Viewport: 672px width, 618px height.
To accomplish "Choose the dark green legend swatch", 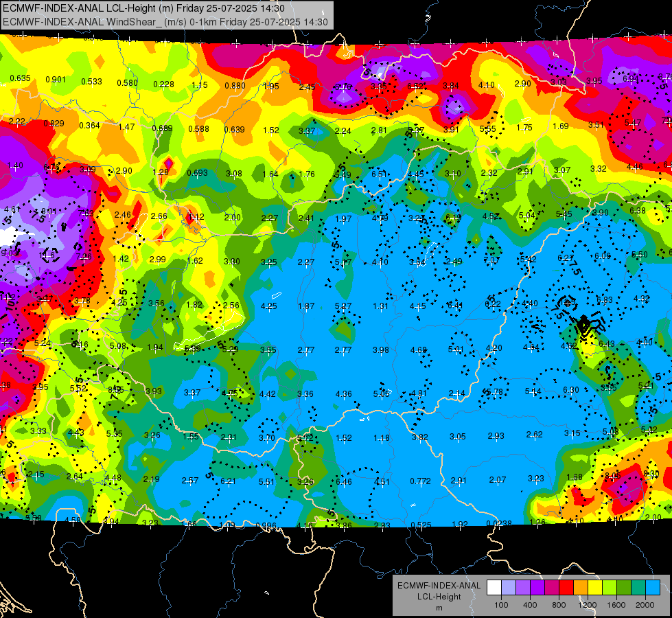I will 624,587.
